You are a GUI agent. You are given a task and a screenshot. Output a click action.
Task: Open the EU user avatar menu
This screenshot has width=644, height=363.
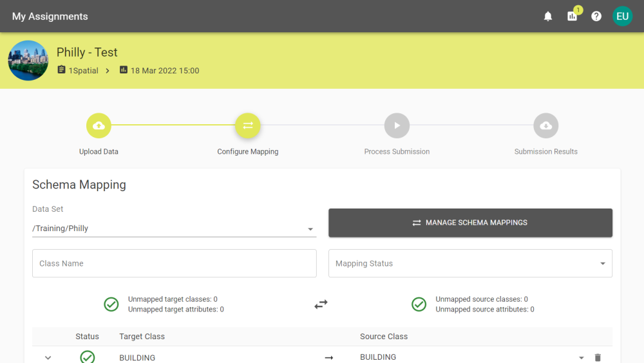(622, 17)
